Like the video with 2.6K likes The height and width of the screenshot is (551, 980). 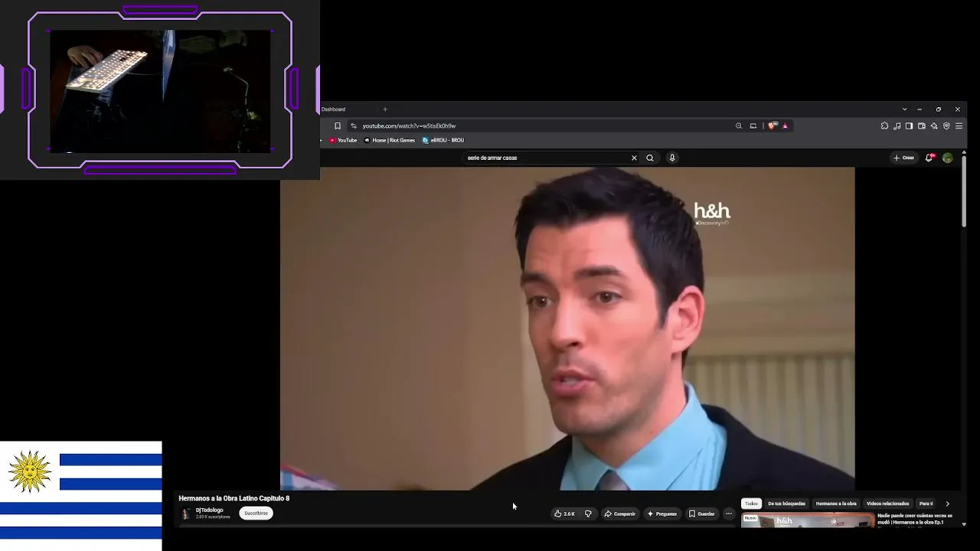564,514
